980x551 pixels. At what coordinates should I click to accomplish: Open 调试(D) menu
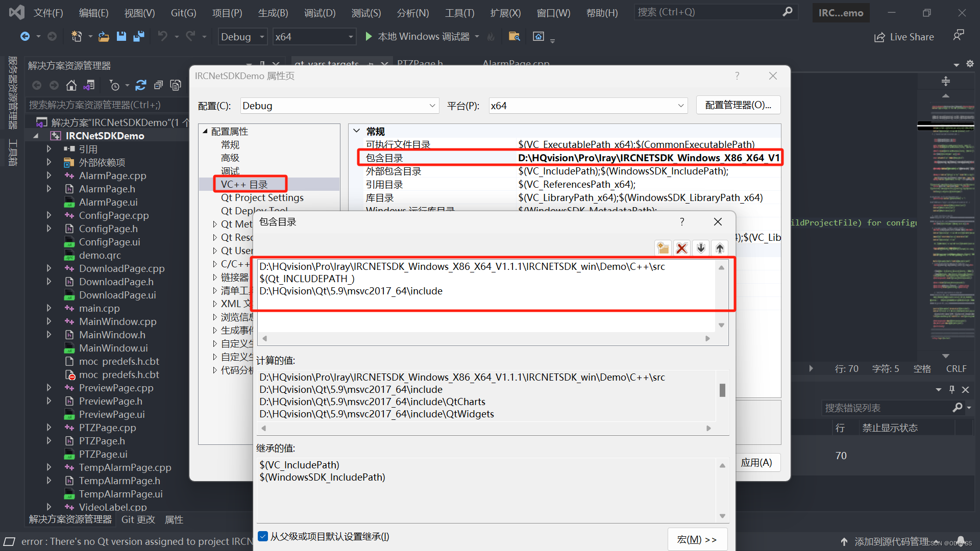tap(320, 13)
